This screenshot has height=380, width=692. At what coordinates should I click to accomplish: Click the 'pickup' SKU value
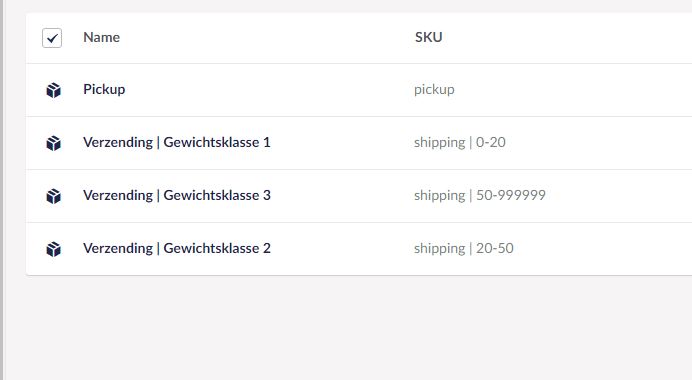click(x=434, y=90)
